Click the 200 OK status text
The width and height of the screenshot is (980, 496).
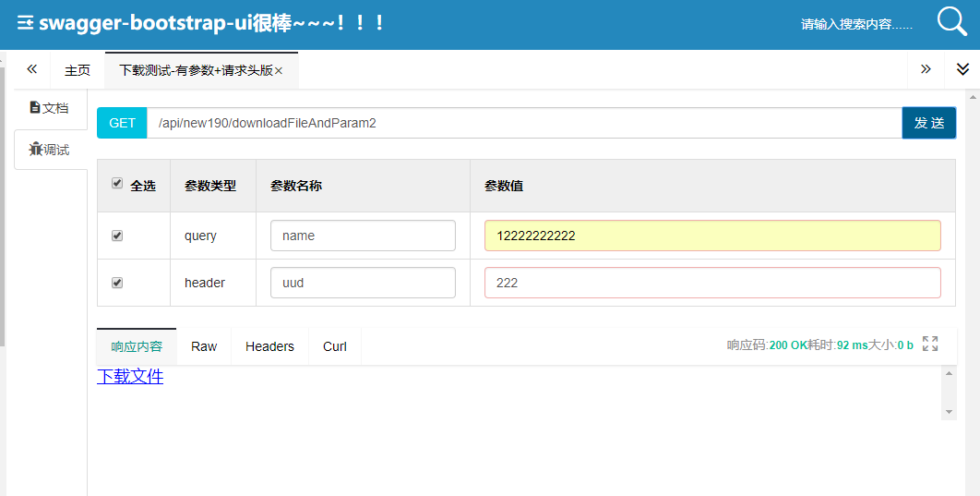click(x=788, y=345)
